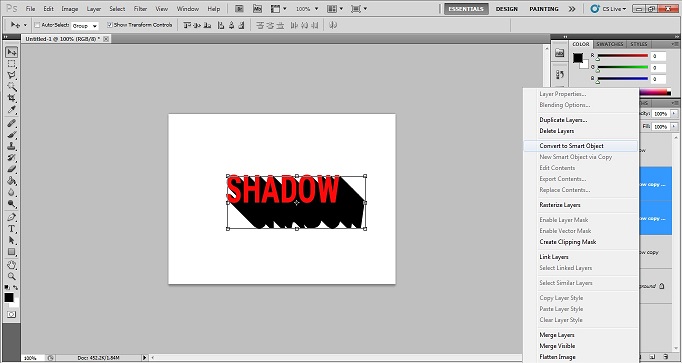Select the Dodge tool

tap(12, 203)
